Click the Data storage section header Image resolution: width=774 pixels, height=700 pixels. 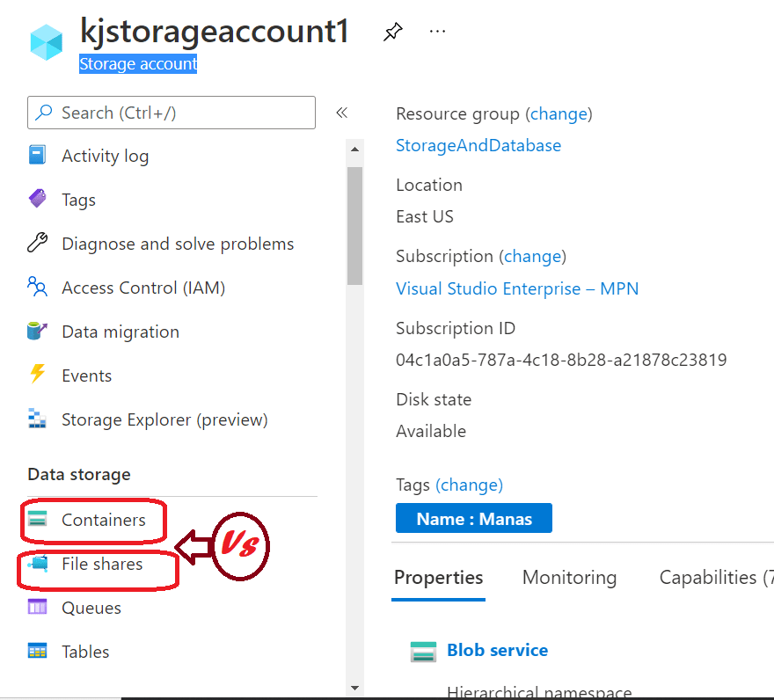click(x=79, y=474)
